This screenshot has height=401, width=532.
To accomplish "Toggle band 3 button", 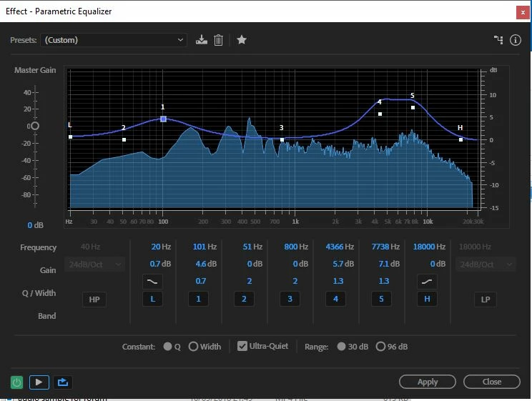I will coord(290,299).
